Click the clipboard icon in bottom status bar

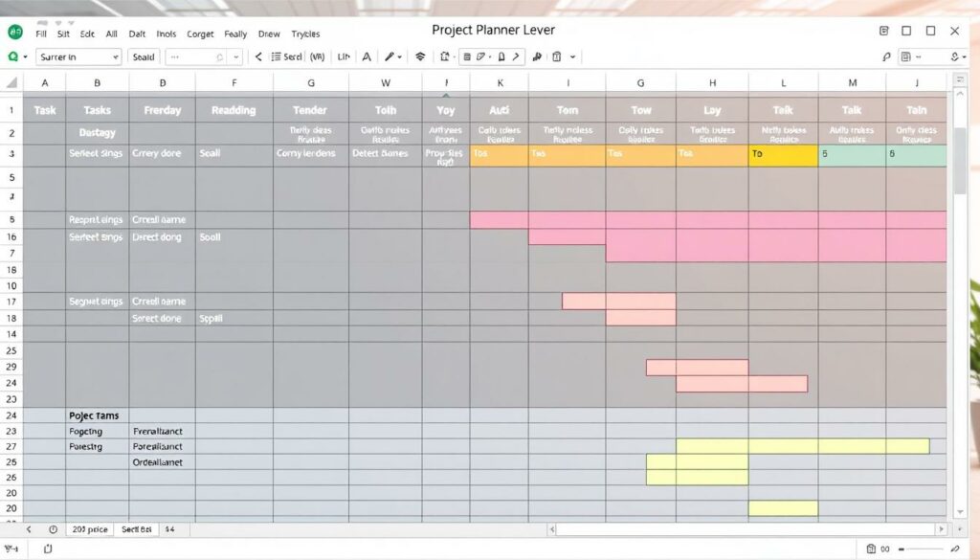(x=48, y=549)
